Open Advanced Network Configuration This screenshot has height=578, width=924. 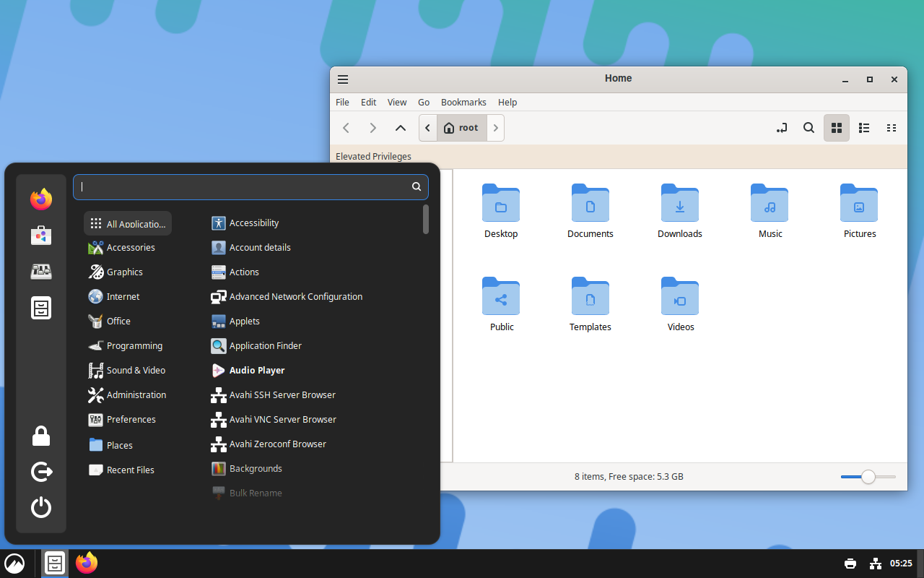coord(313,297)
